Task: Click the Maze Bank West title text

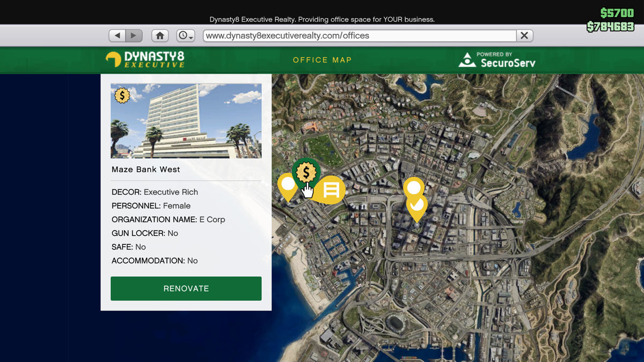Action: [146, 169]
